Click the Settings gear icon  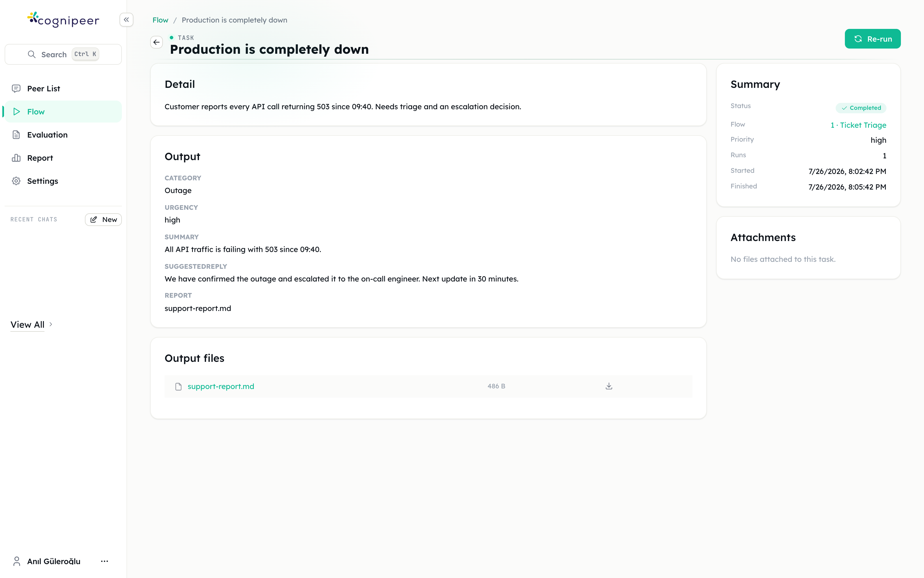[16, 181]
